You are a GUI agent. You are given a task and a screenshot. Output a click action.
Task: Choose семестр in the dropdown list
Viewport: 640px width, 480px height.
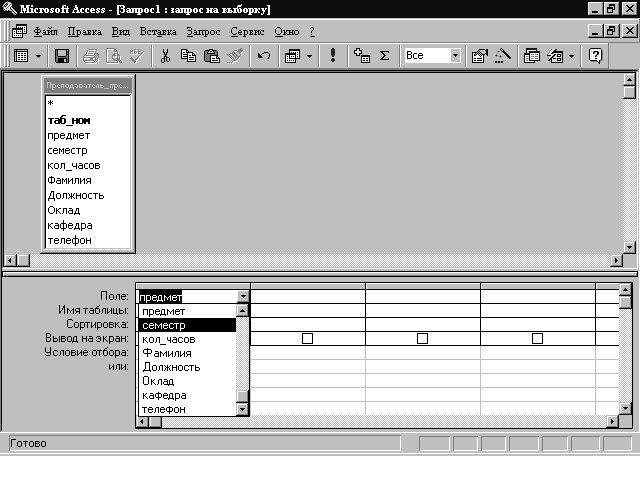pos(187,325)
